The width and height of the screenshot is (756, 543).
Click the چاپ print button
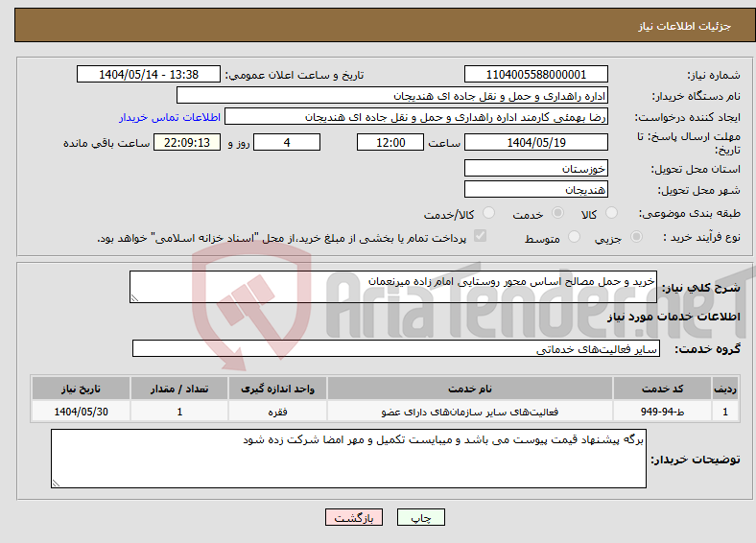[421, 517]
